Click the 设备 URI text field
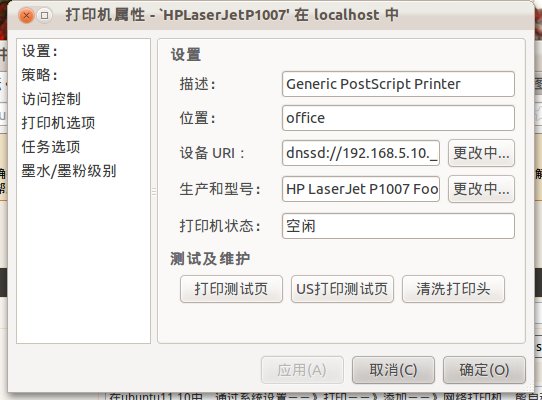The height and width of the screenshot is (400, 542). (361, 153)
